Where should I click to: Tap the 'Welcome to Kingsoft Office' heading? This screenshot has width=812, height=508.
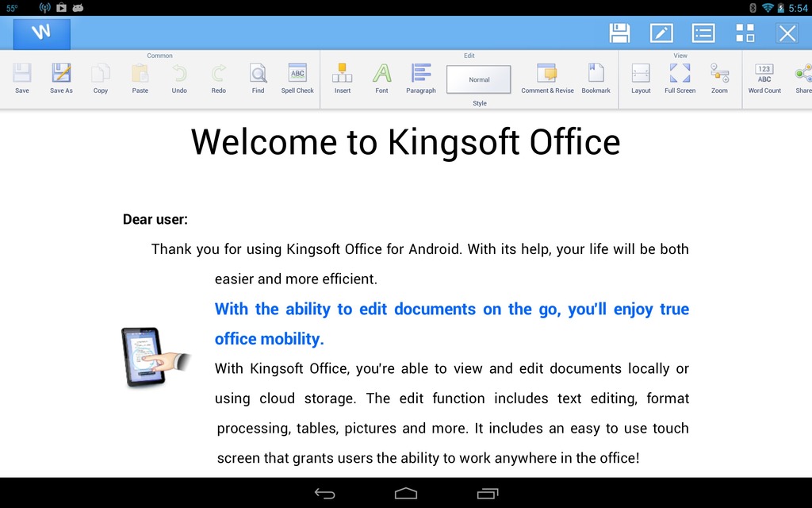pos(405,142)
